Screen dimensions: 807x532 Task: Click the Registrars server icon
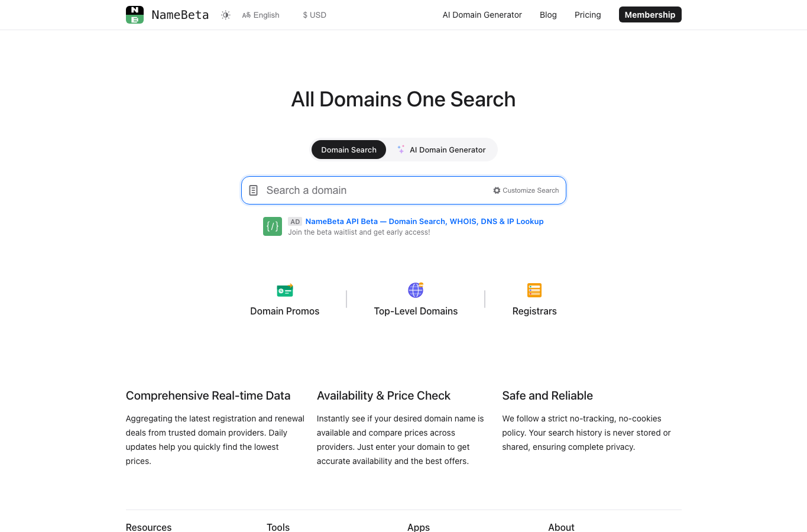[534, 290]
